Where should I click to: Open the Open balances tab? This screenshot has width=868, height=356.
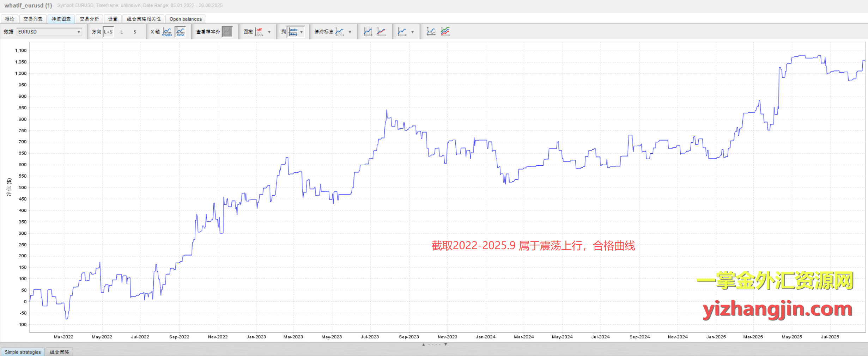point(186,19)
